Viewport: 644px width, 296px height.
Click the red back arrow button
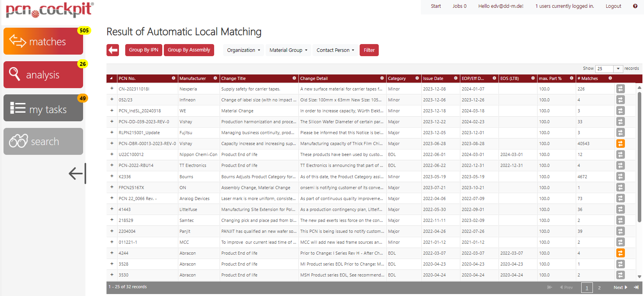point(113,50)
